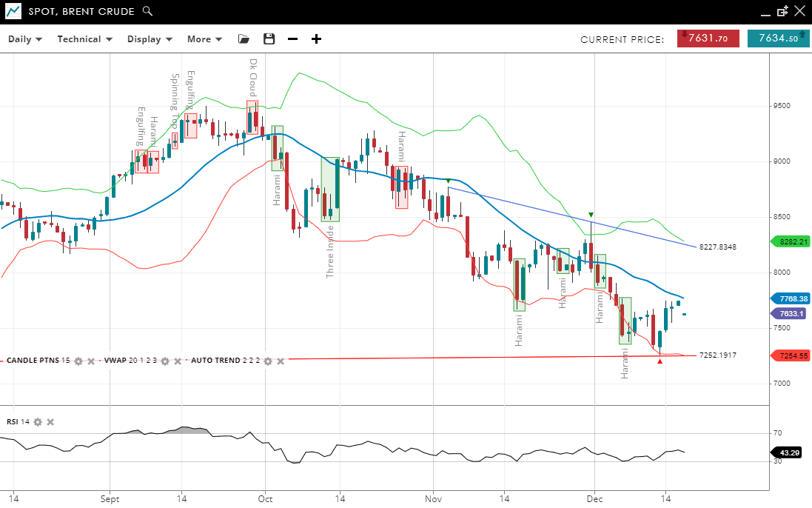Click the red CURRENT PRICE 7631.70 button
The width and height of the screenshot is (812, 508).
[x=708, y=39]
